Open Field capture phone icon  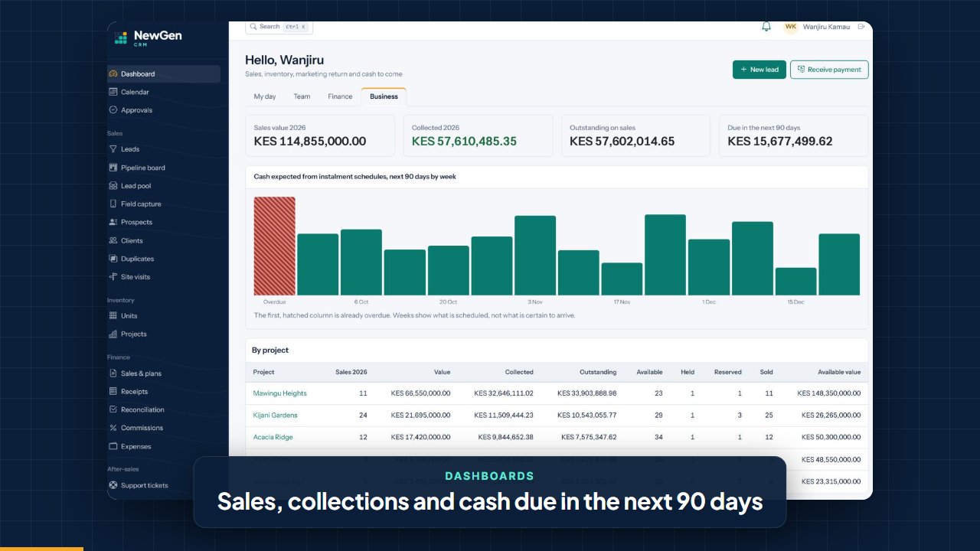[x=113, y=204]
